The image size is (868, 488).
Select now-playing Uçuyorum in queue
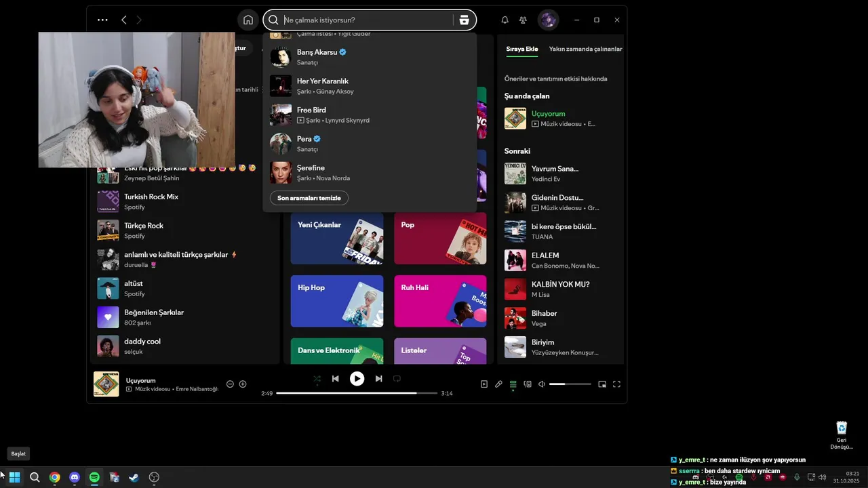(x=561, y=119)
